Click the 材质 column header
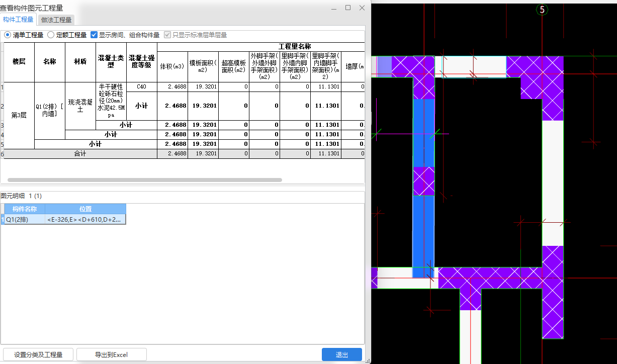The image size is (617, 364). tap(80, 62)
